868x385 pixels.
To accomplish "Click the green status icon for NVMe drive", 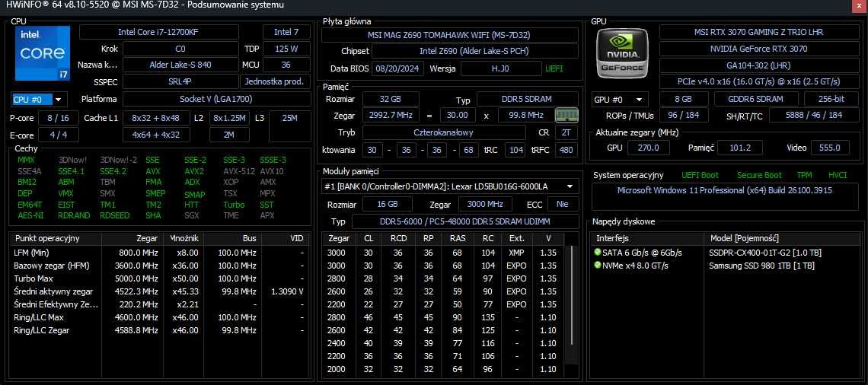I will click(597, 265).
